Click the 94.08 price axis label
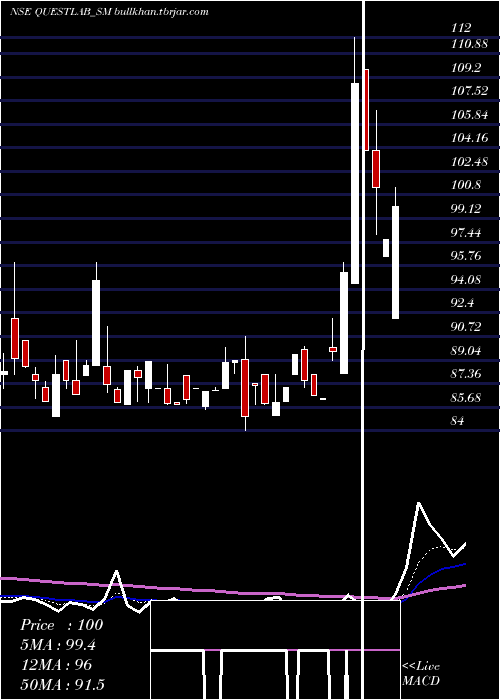Image resolution: width=500 pixels, height=700 pixels. click(467, 280)
